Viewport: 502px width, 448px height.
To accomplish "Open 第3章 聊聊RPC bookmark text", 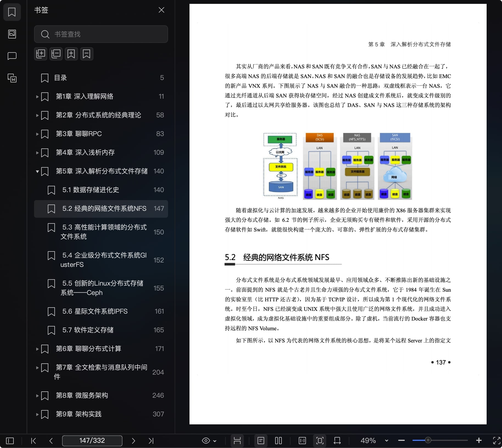I will (79, 134).
